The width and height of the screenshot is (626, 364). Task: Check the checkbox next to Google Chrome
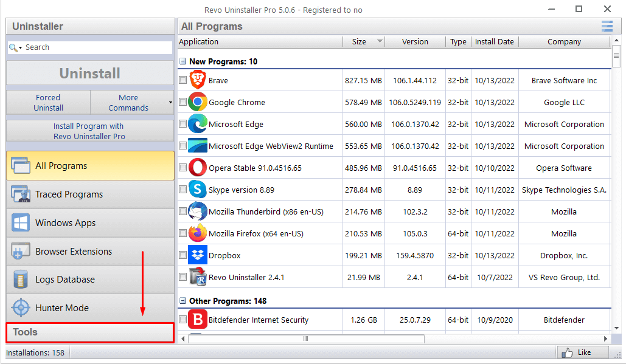183,102
